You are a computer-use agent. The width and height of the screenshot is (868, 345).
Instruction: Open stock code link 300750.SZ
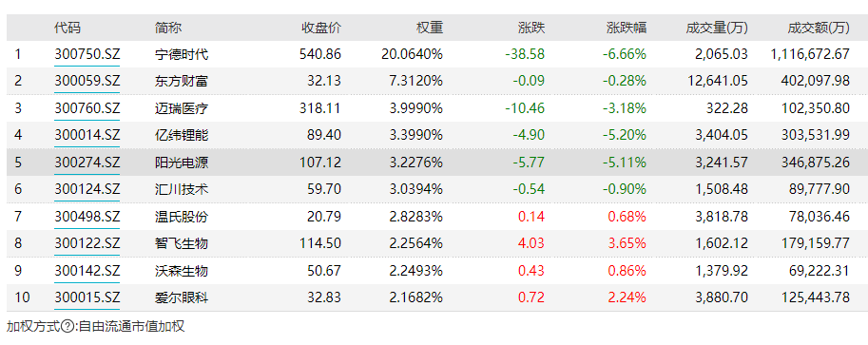point(87,54)
